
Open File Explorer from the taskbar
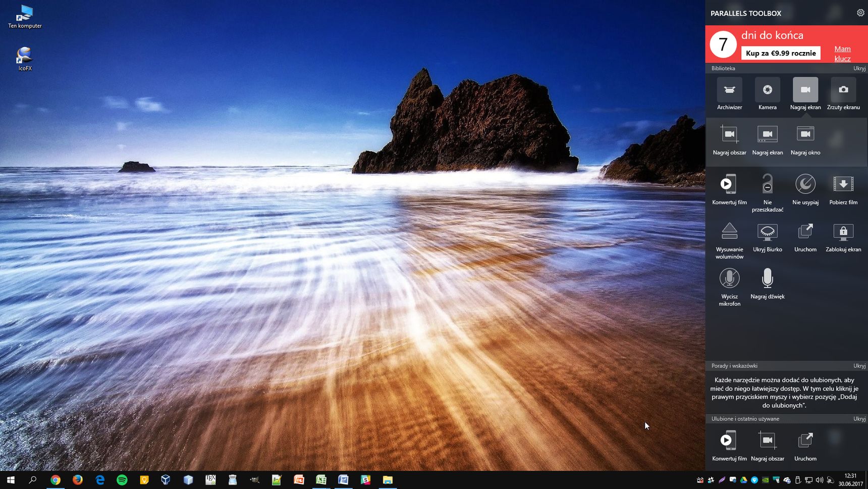click(x=388, y=480)
